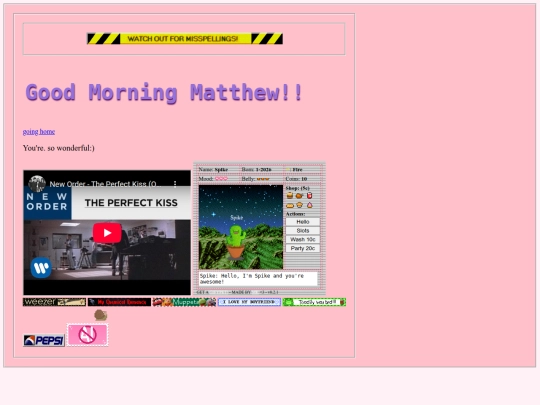Click the 'Good Morning Matthew!!' heading
Viewport: 540px width, 405px height.
tap(164, 93)
